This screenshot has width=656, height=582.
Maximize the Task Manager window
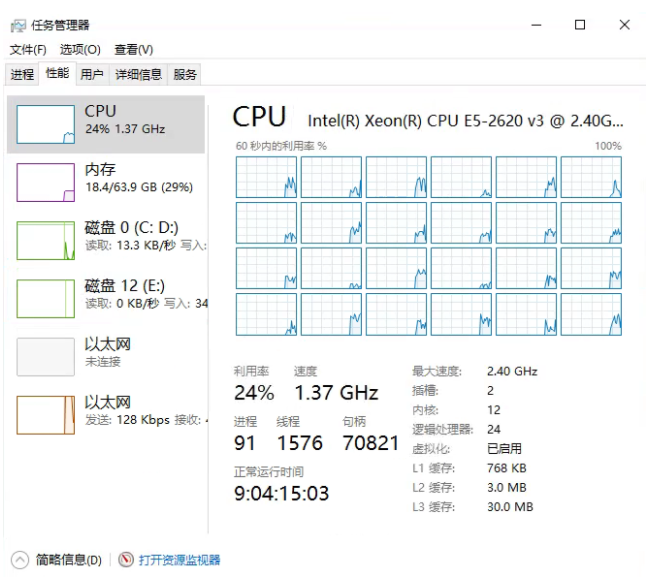[580, 25]
